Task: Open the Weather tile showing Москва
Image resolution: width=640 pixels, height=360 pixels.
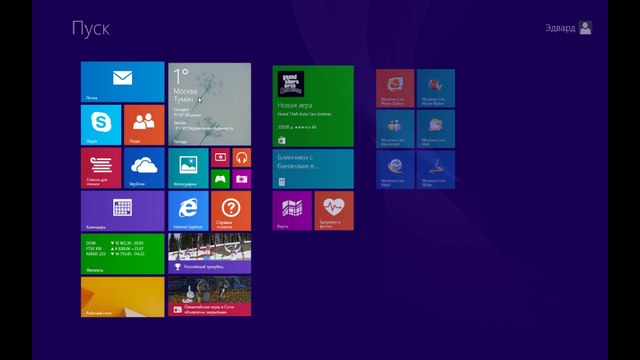Action: tap(209, 104)
